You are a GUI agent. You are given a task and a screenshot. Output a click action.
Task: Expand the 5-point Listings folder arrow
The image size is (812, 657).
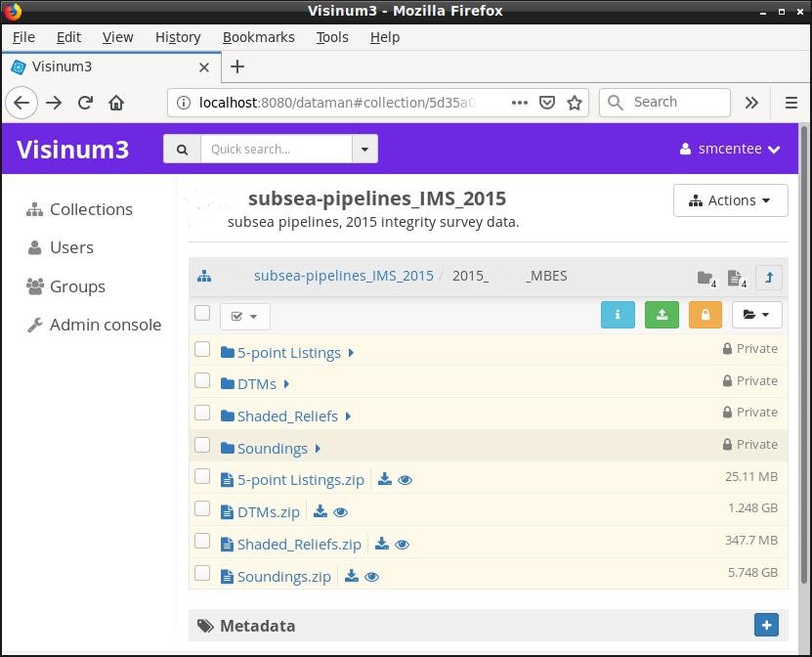point(351,353)
